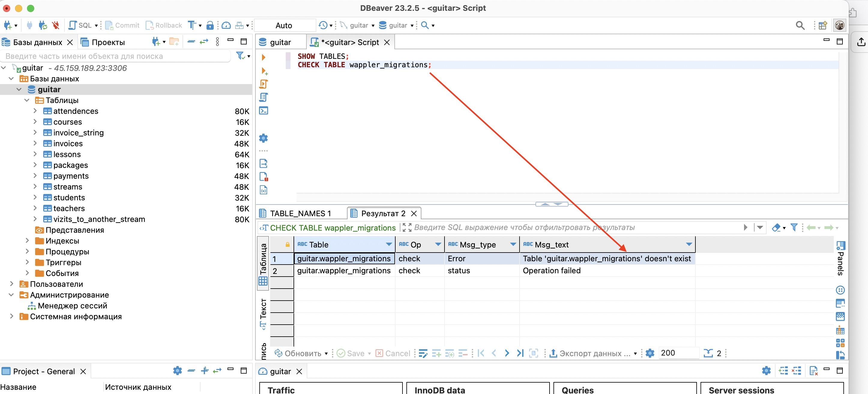This screenshot has width=868, height=394.
Task: Collapse the guitar connection node
Action: point(4,68)
